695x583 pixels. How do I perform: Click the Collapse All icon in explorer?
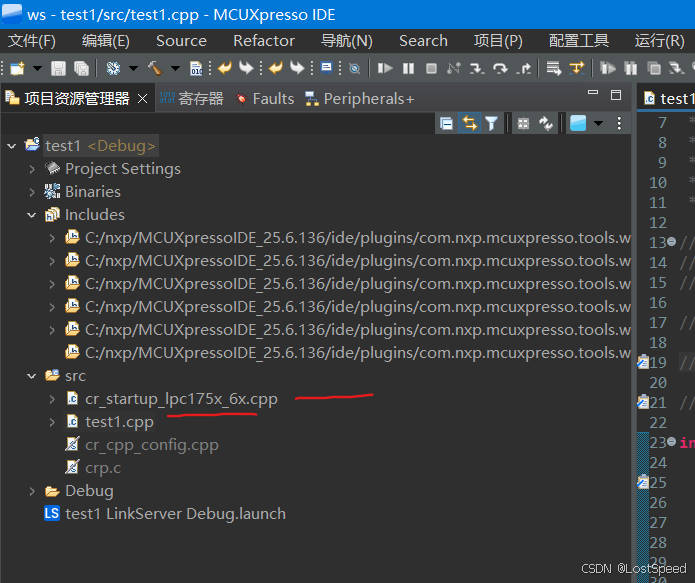(x=446, y=123)
